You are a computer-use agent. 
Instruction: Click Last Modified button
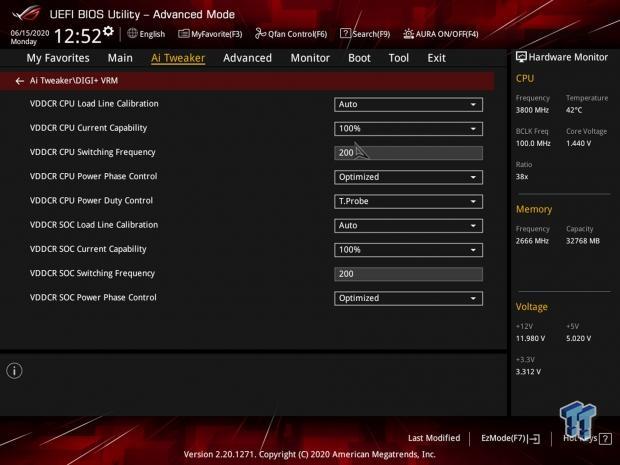pos(434,438)
